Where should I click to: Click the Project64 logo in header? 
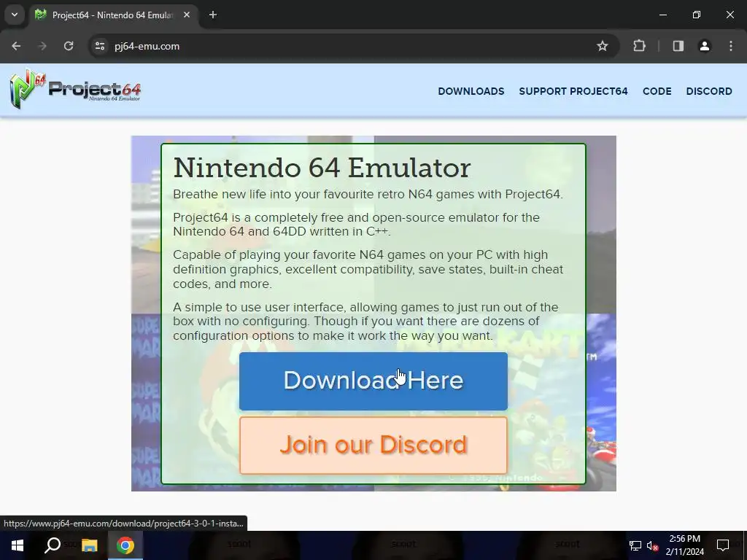(75, 89)
